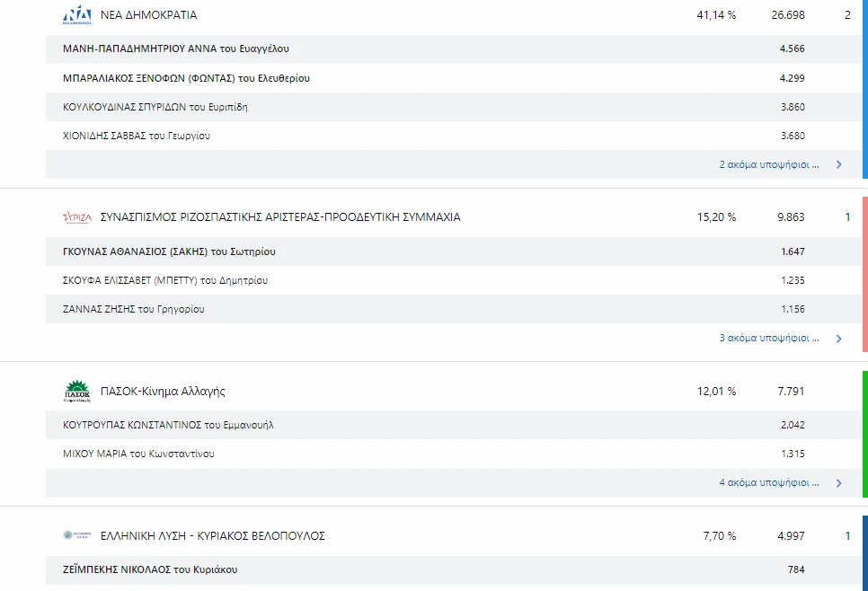Click the Nea Dimokratia party logo
Viewport: 868px width, 591px height.
[77, 15]
